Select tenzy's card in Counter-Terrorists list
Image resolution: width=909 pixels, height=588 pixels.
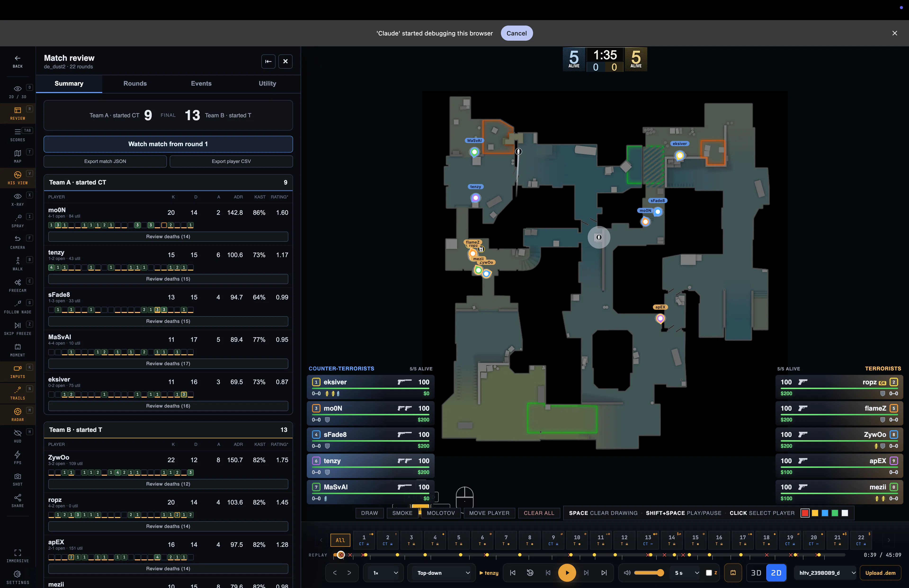coord(370,465)
